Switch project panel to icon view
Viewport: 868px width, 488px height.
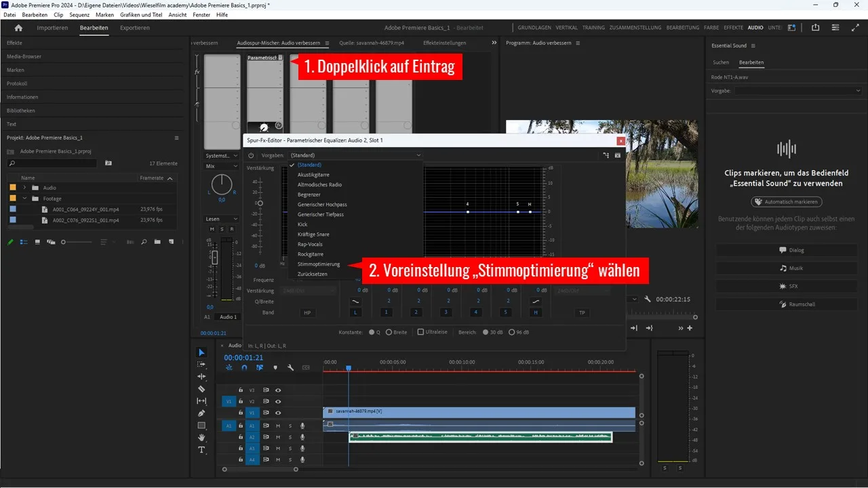[x=37, y=242]
